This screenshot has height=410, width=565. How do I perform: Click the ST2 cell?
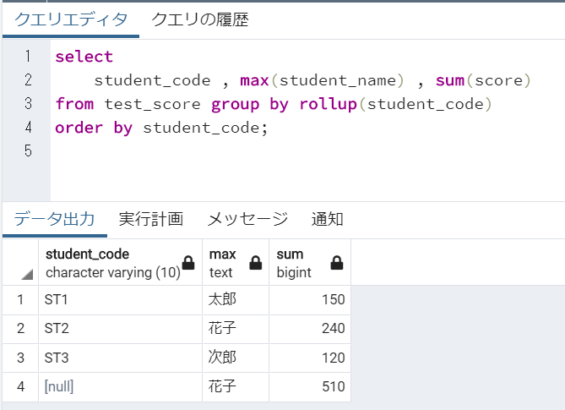[x=120, y=329]
